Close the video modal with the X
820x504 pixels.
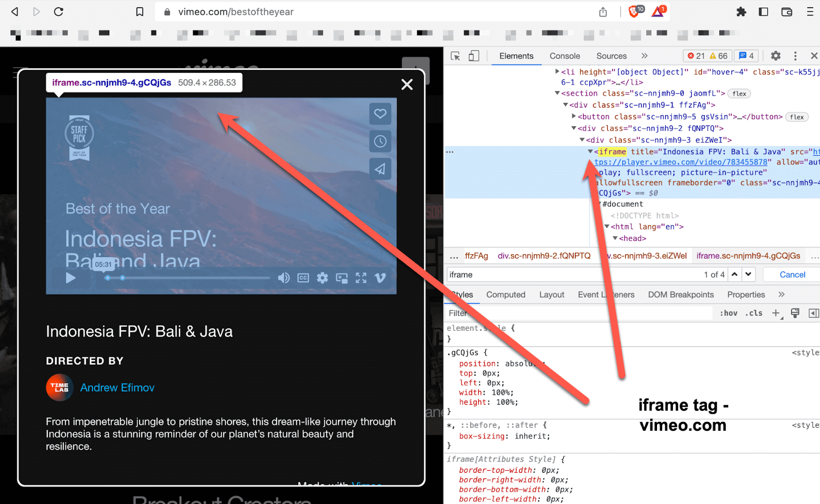407,85
